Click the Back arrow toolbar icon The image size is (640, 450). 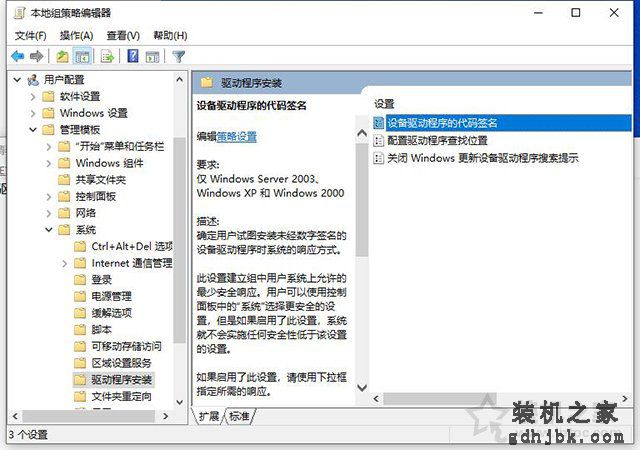click(x=18, y=56)
